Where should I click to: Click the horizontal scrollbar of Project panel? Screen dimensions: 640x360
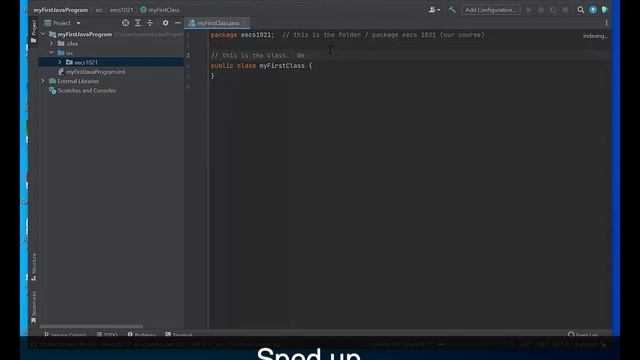pyautogui.click(x=91, y=326)
